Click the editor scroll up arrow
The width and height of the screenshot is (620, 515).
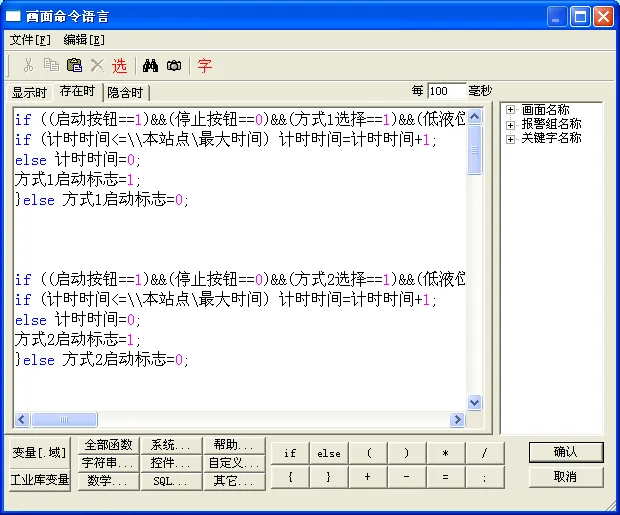click(x=474, y=116)
